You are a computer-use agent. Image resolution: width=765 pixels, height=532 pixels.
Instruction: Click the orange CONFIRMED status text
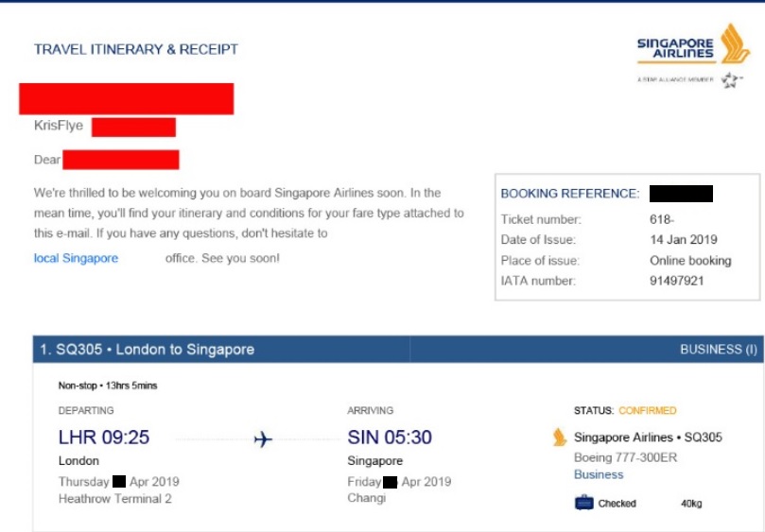coord(648,411)
